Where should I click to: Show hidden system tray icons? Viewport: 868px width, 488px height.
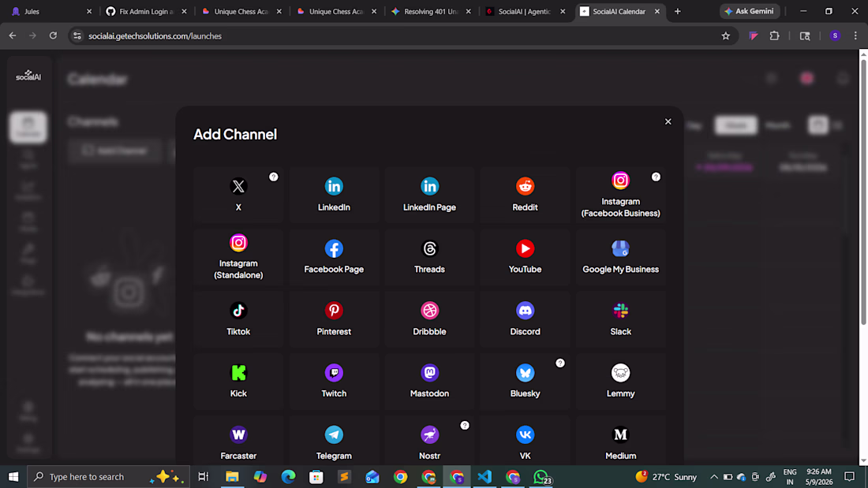(x=714, y=477)
